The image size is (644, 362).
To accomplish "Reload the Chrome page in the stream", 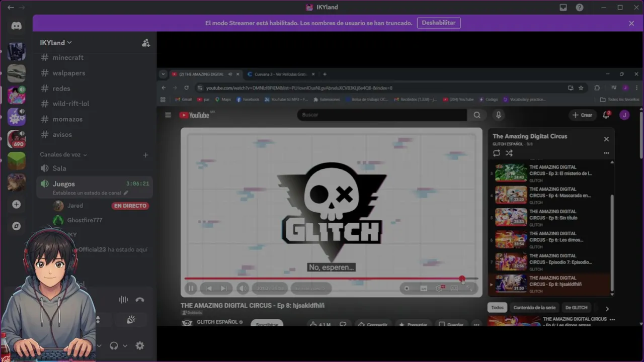I will (x=186, y=87).
